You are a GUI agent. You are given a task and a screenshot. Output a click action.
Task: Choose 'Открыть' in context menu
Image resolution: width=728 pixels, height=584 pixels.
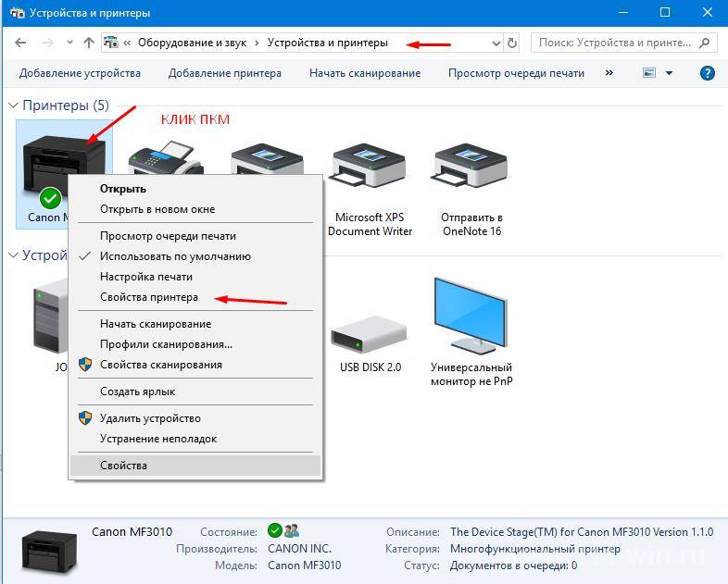click(195, 189)
